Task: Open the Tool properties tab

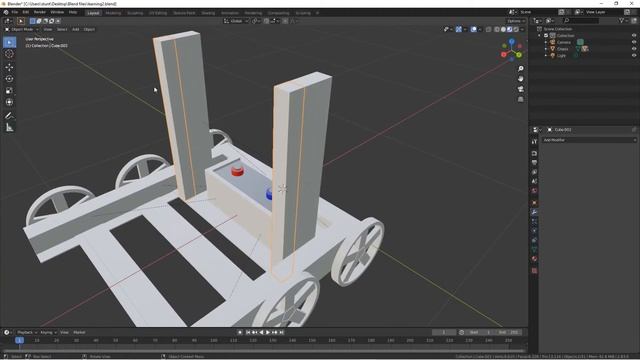Action: [534, 142]
